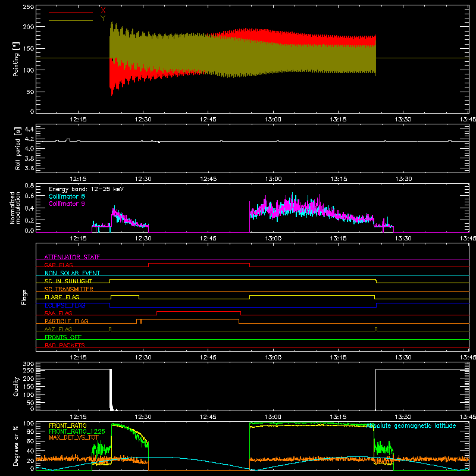Click the FRONT_RATIO_1225 legend label
The height and width of the screenshot is (476, 476).
[x=77, y=431]
